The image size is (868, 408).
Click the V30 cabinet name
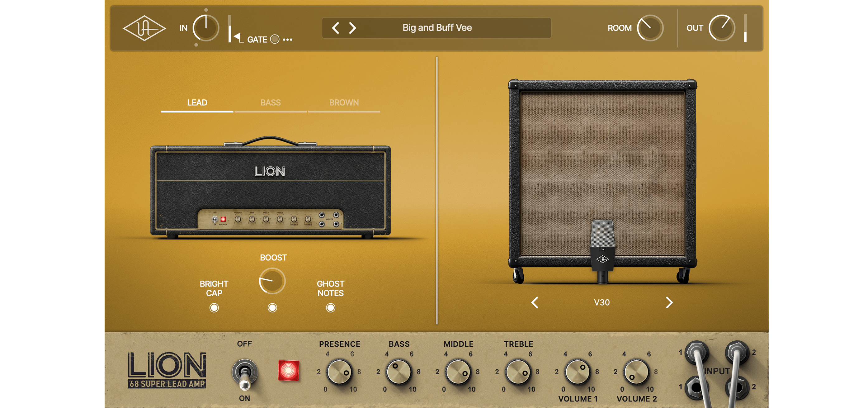(602, 302)
